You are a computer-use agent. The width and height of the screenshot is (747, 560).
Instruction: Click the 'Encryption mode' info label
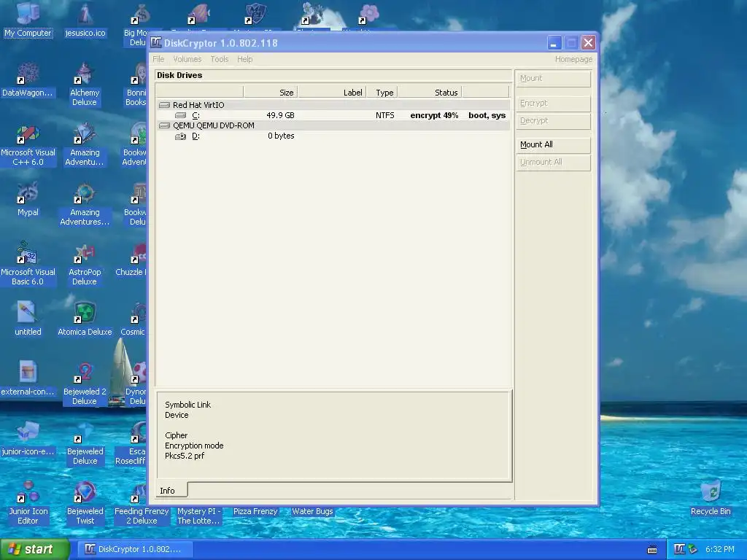point(194,446)
